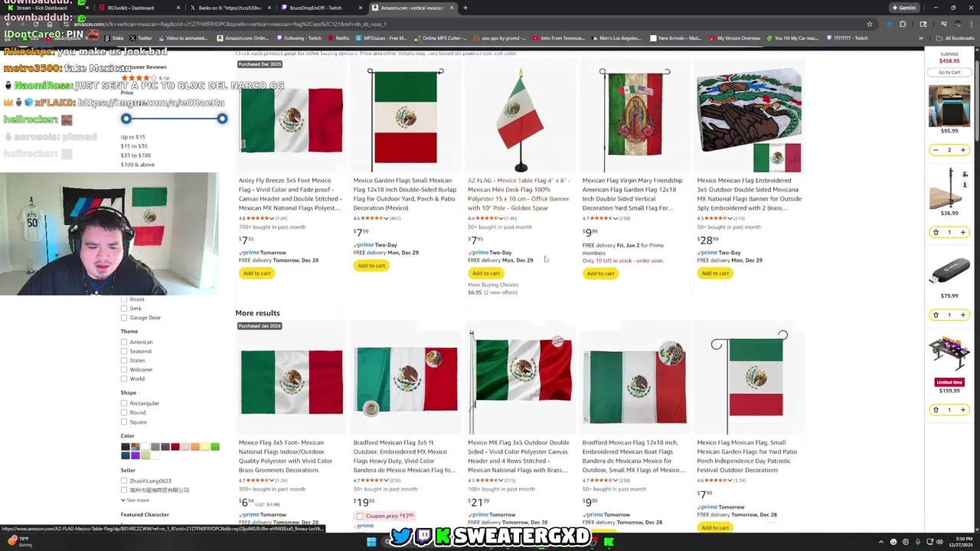Select the green color swatch filter
Viewport: 980px width, 551px height.
(x=215, y=447)
